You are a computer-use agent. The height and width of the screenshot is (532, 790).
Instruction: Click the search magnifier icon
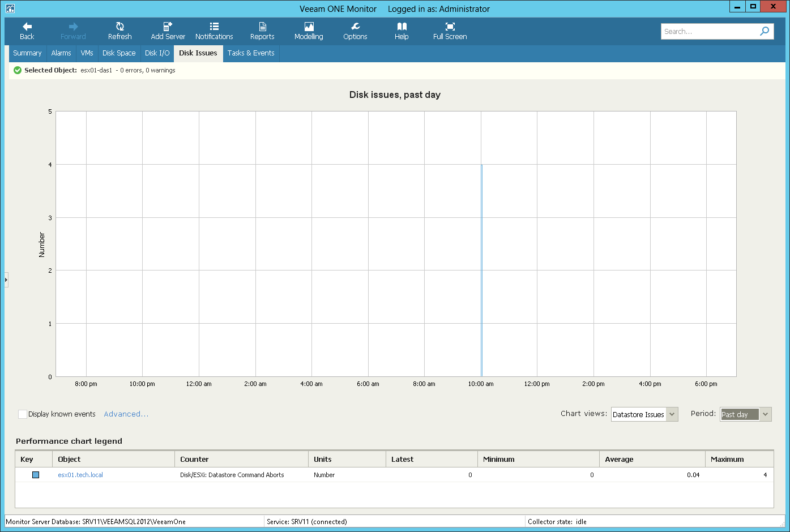tap(765, 31)
